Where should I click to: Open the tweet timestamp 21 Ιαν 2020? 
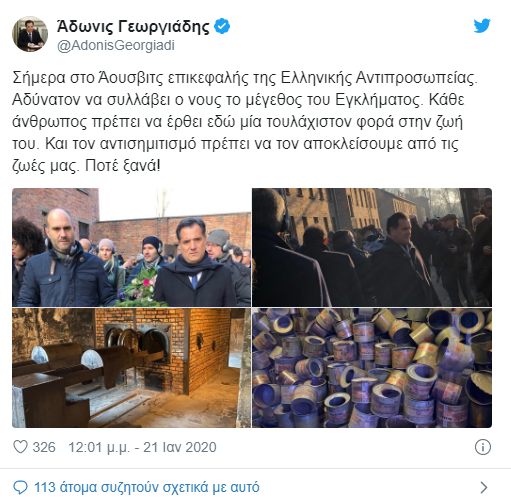click(x=180, y=447)
